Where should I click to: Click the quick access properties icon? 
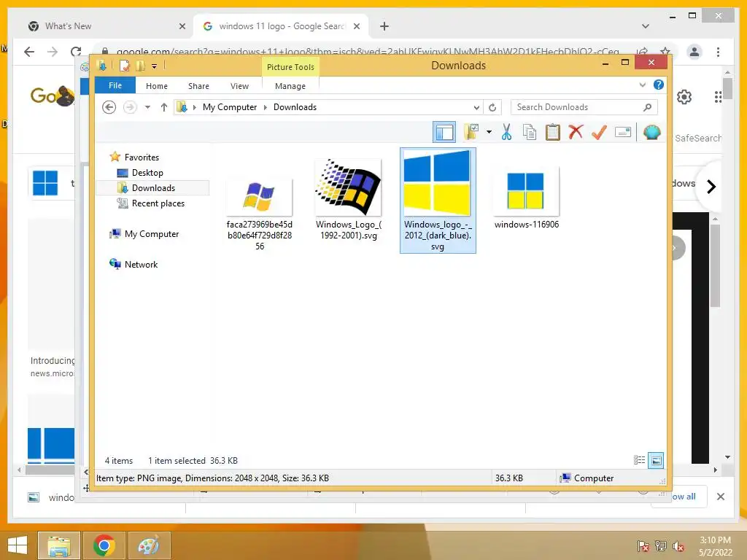coord(124,66)
